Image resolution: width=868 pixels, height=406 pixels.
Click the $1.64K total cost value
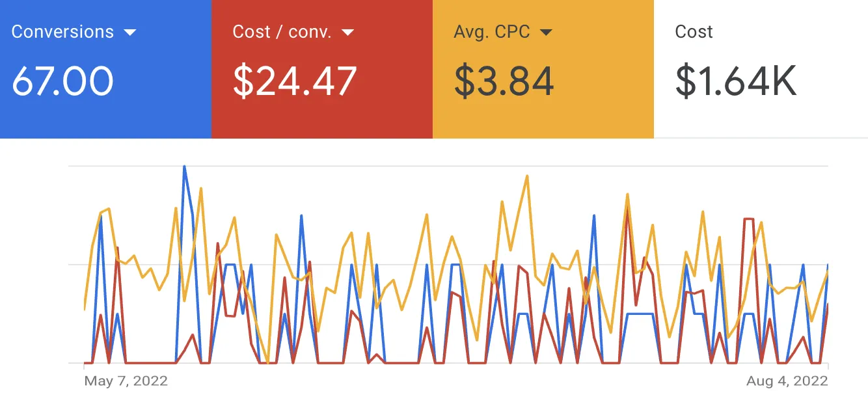tap(736, 82)
